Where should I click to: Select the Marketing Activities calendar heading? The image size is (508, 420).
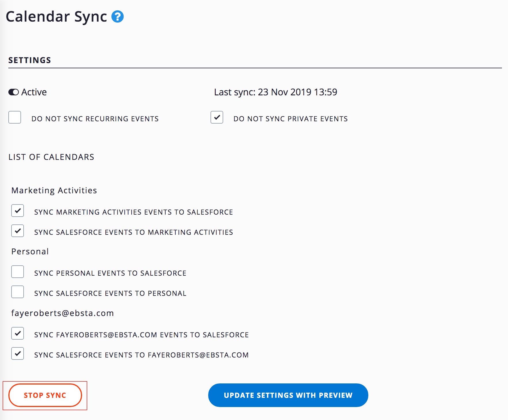54,190
